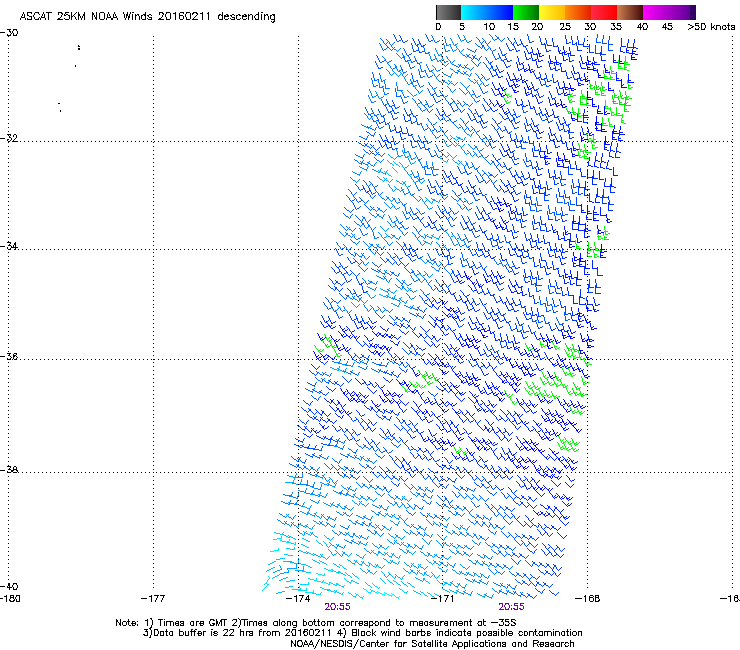Click the plot title 'ASCAT 25KM NOAA Winds 20160211 descending'
Image resolution: width=740 pixels, height=650 pixels.
point(147,16)
